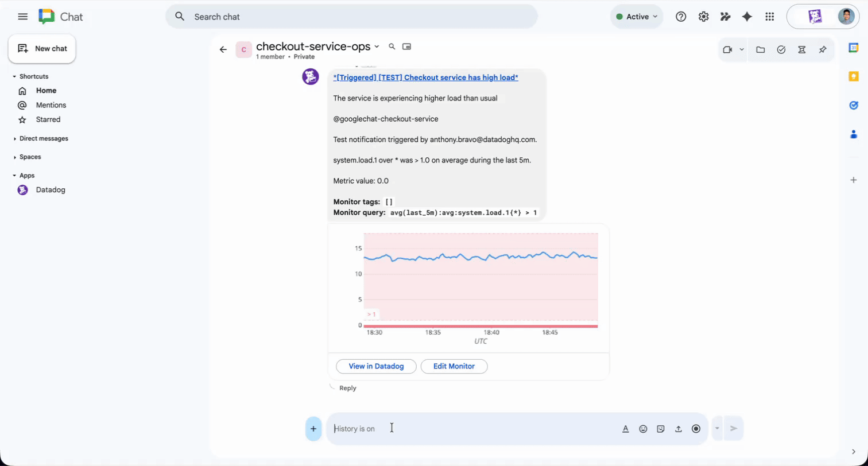Click the Gemini sparkle icon
Screen dimensions: 868x466
pos(747,17)
